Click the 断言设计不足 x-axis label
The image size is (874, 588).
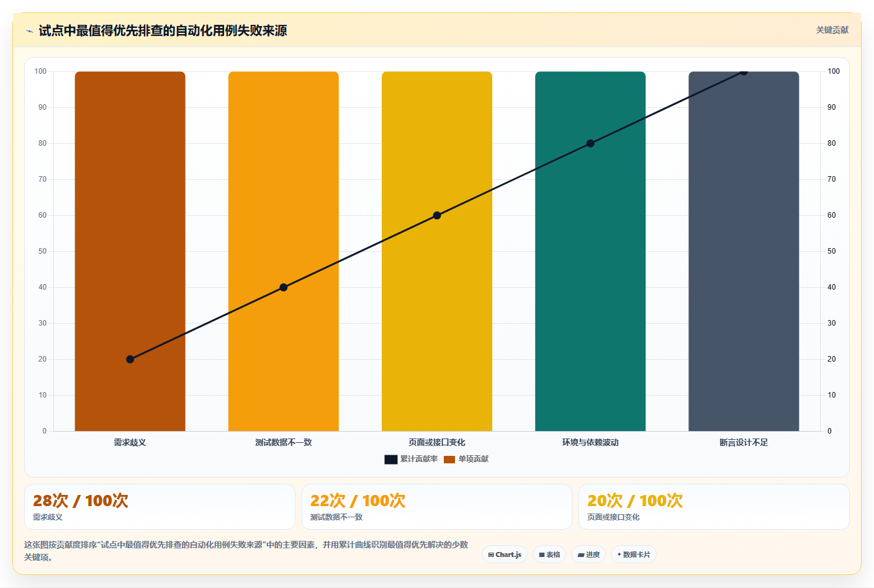click(x=744, y=442)
